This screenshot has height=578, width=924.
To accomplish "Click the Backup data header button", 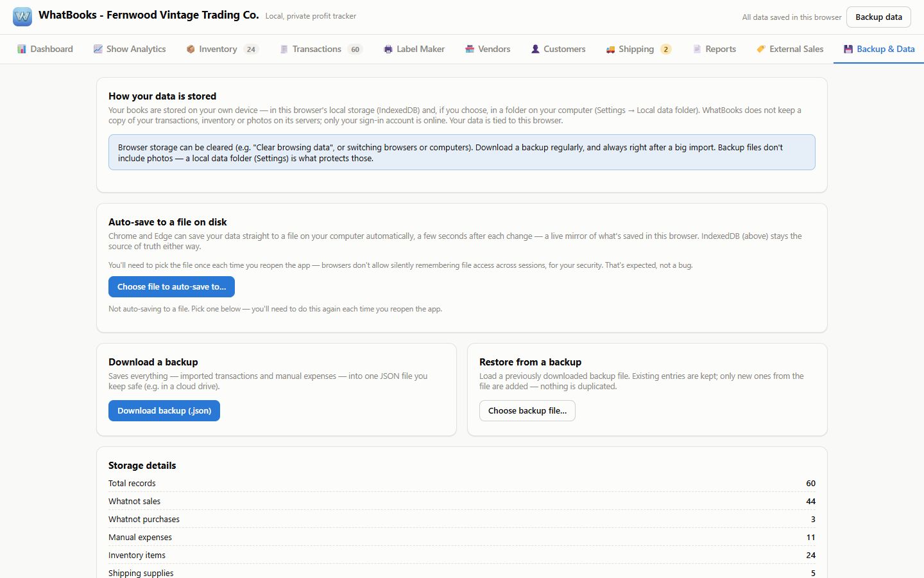I will tap(878, 17).
